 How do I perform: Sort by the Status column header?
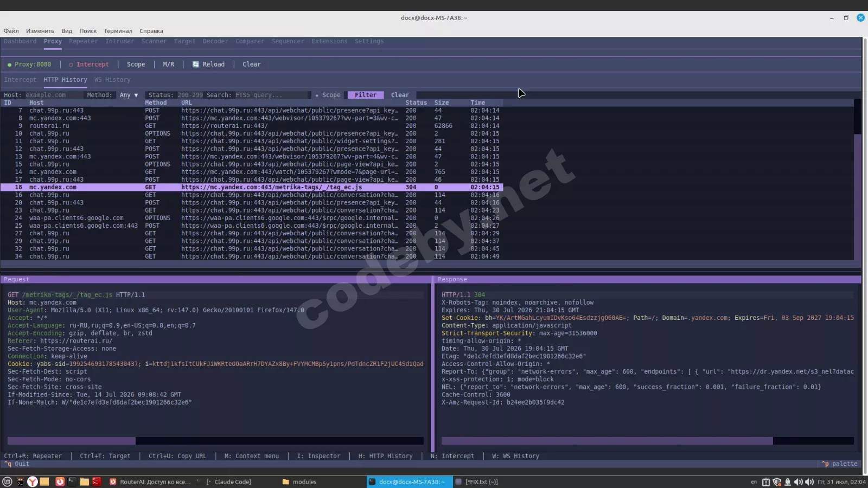416,102
